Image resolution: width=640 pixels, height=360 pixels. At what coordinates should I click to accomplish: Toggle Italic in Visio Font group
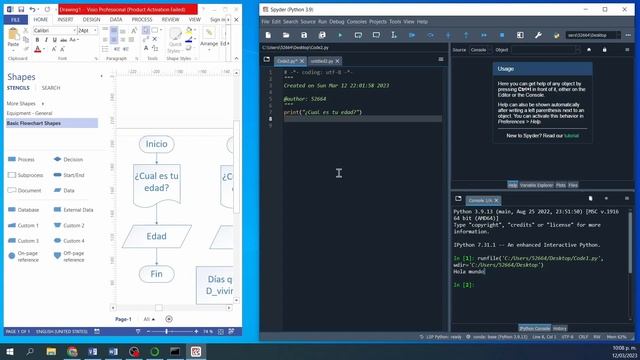click(46, 40)
